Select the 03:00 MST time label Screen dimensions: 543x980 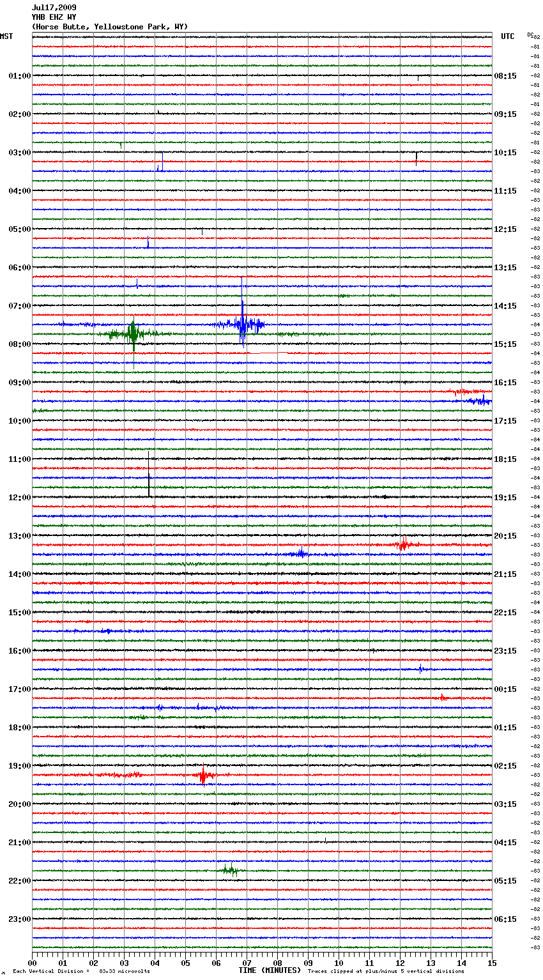tap(20, 153)
